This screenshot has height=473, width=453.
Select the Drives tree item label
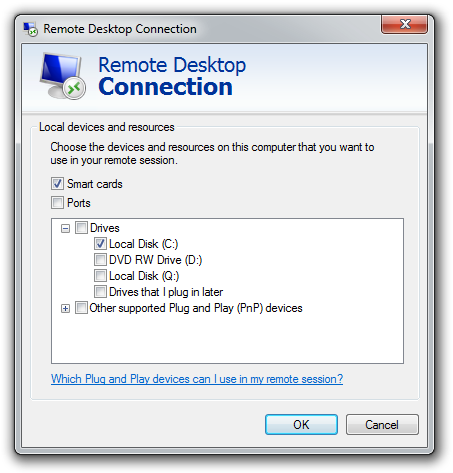pyautogui.click(x=105, y=228)
